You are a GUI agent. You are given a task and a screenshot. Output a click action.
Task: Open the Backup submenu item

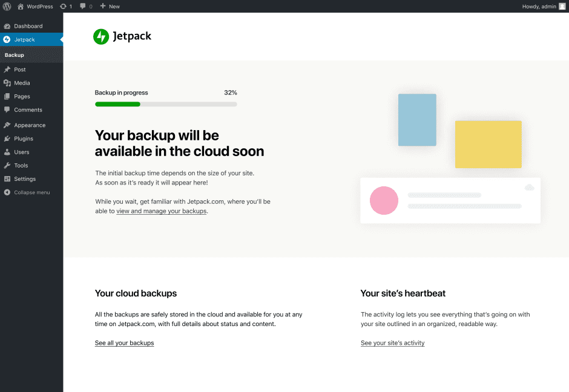pos(31,55)
